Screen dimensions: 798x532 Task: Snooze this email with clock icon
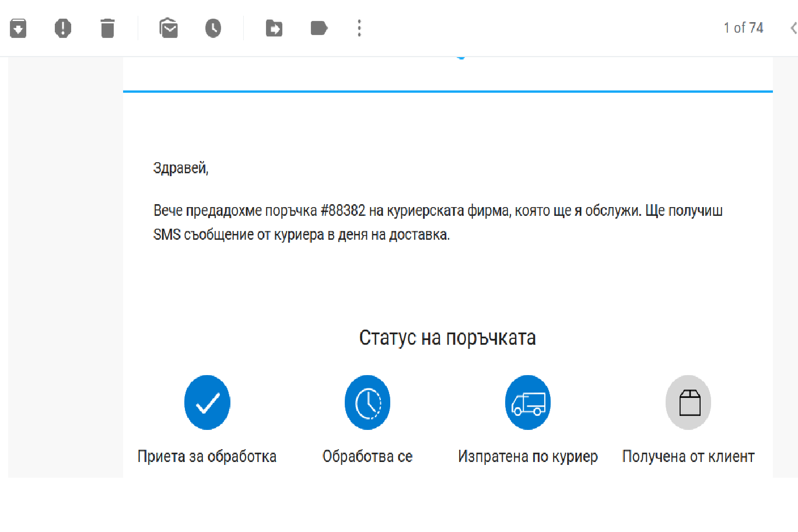coord(213,28)
